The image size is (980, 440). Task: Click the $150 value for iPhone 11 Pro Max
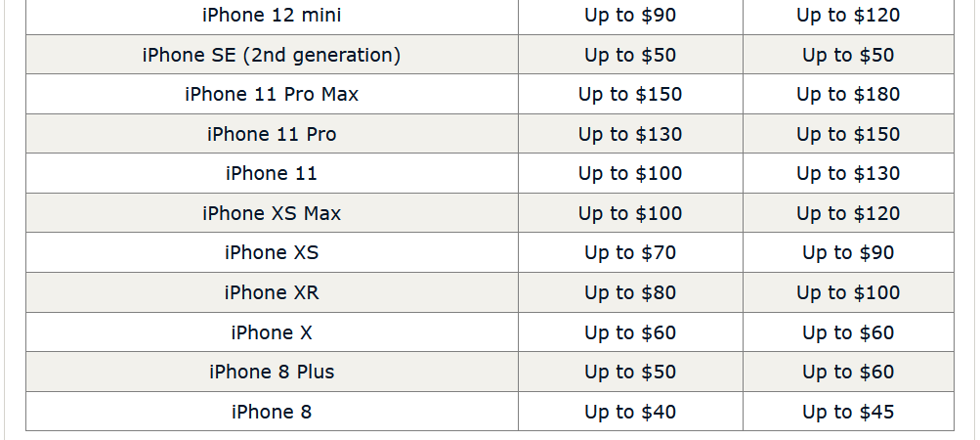630,95
